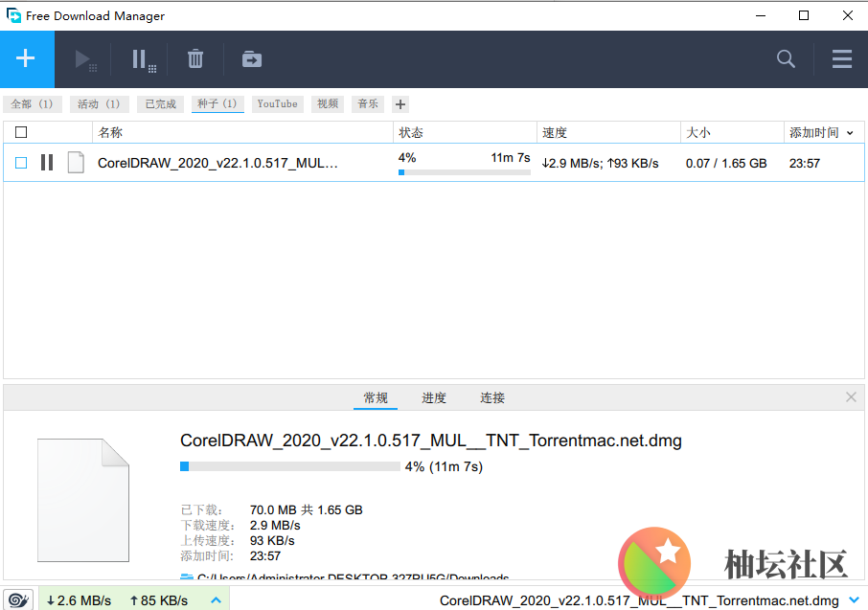Add a new tag with plus button

coord(400,104)
